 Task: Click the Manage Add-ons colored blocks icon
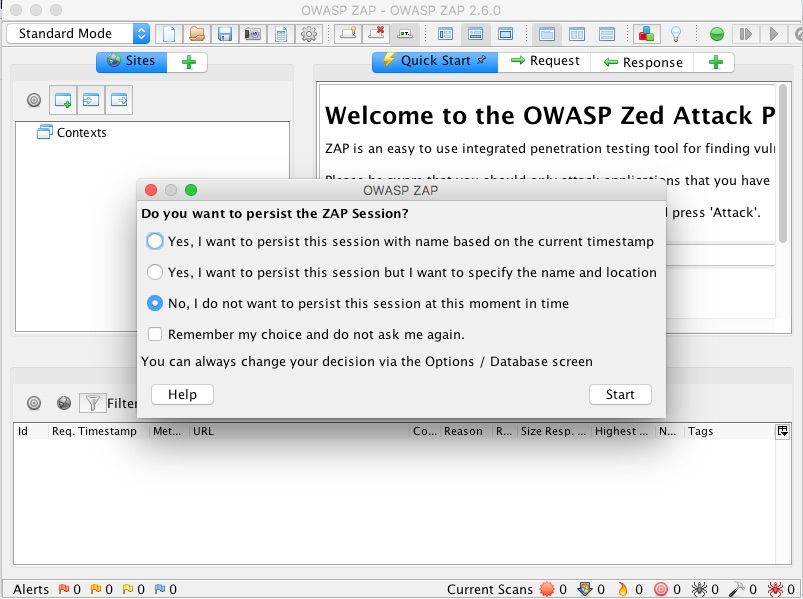646,34
